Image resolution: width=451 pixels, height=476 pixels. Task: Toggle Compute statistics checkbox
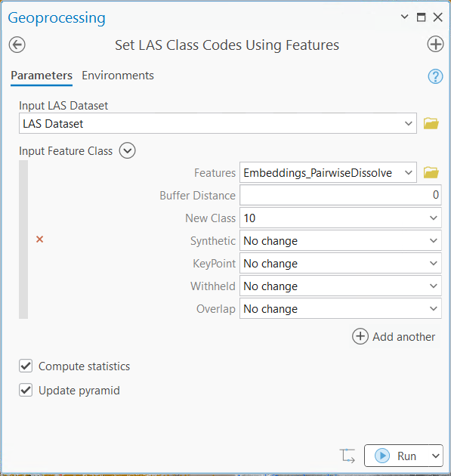coord(26,366)
